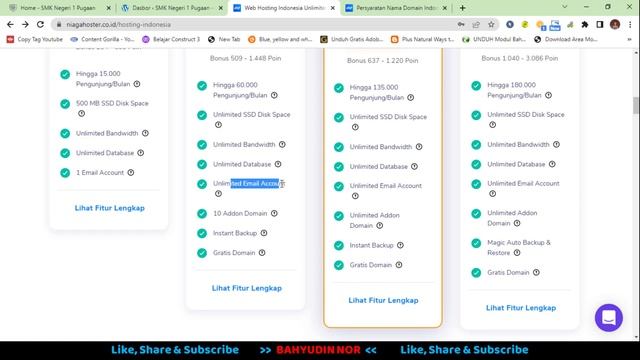Click the vertical scrollbar thumb
The image size is (640, 360).
636,105
